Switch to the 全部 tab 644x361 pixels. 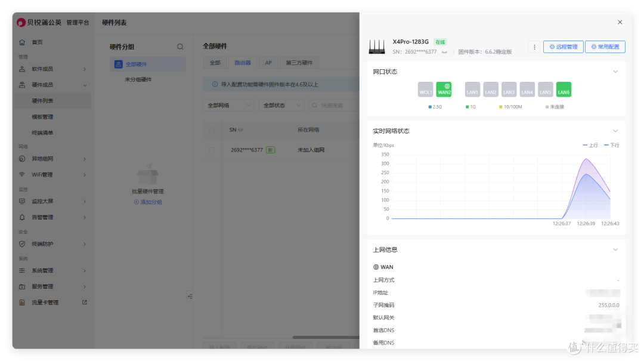[215, 63]
